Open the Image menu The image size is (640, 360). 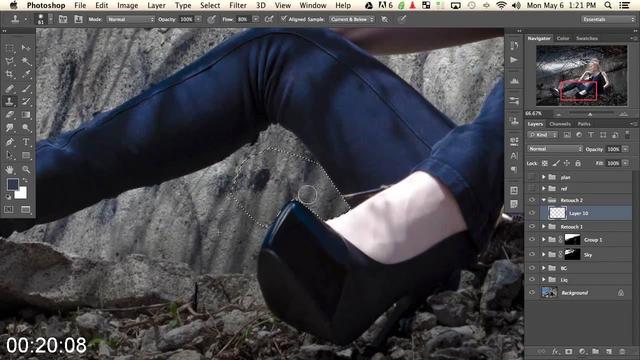[x=127, y=5]
